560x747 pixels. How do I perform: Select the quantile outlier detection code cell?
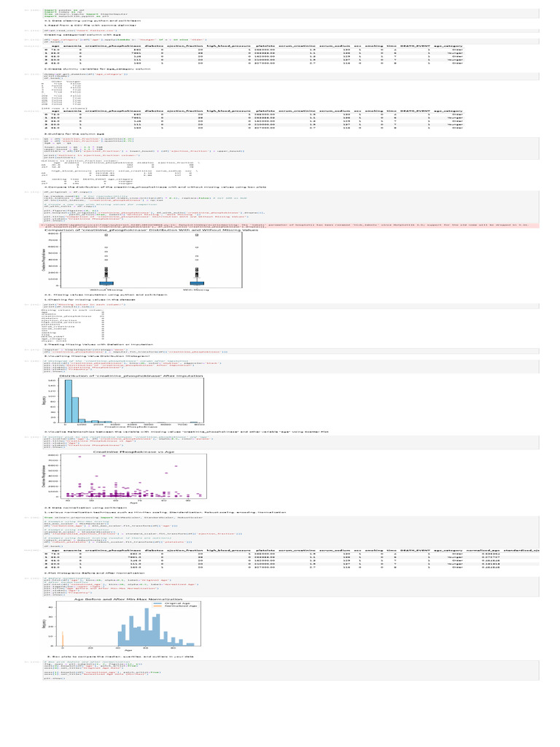pos(291,147)
